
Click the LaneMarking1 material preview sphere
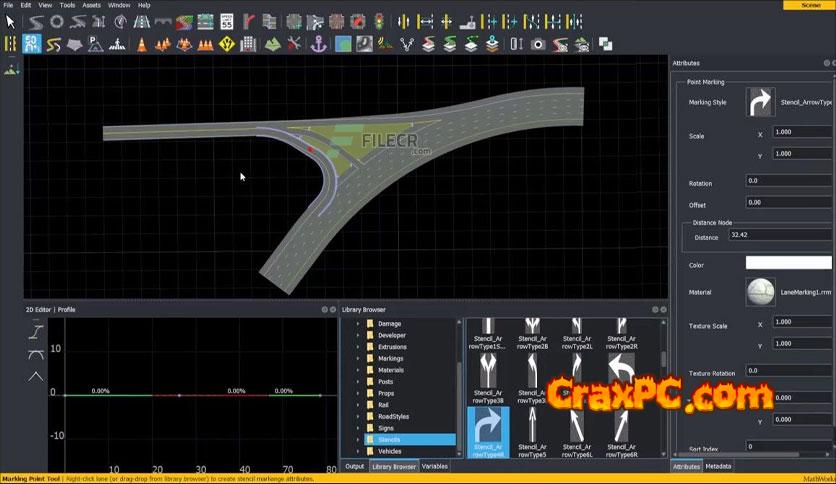[760, 292]
